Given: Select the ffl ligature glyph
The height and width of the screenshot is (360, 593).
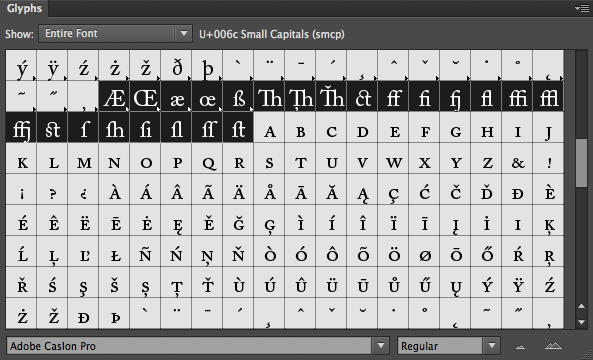Looking at the screenshot, I should 548,96.
